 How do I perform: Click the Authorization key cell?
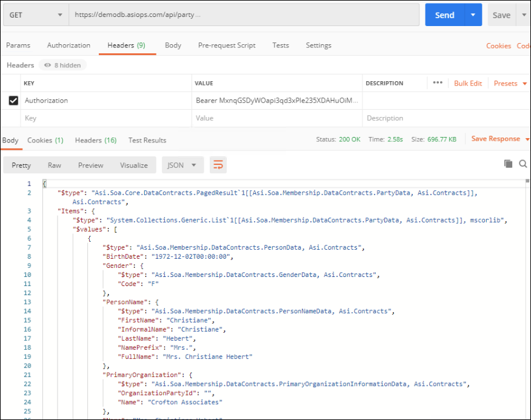coord(106,101)
